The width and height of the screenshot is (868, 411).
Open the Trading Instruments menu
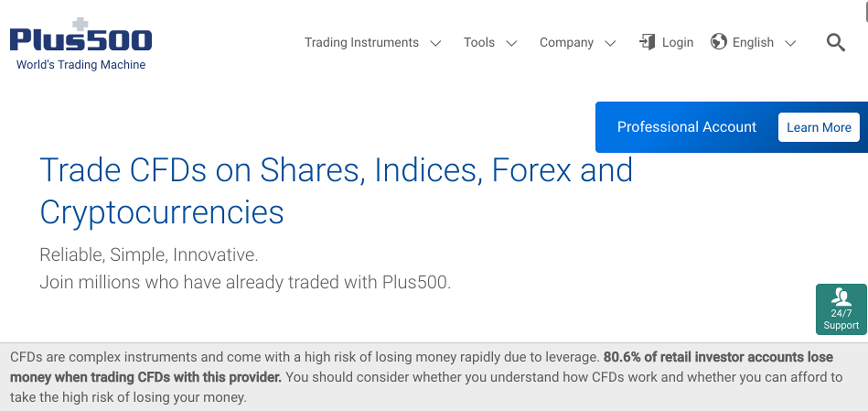click(361, 43)
